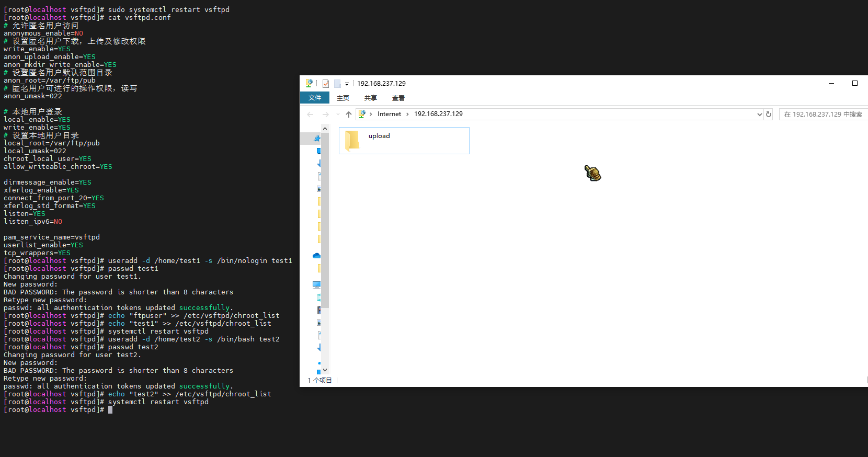Click the final empty terminal prompt line
The image size is (868, 457).
tap(58, 410)
